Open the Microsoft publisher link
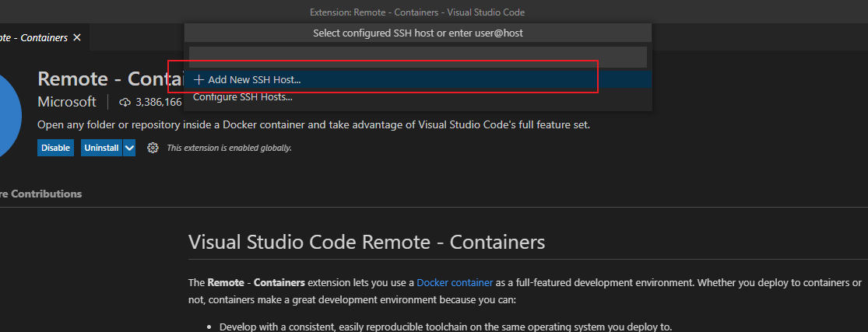This screenshot has width=868, height=332. pos(67,102)
